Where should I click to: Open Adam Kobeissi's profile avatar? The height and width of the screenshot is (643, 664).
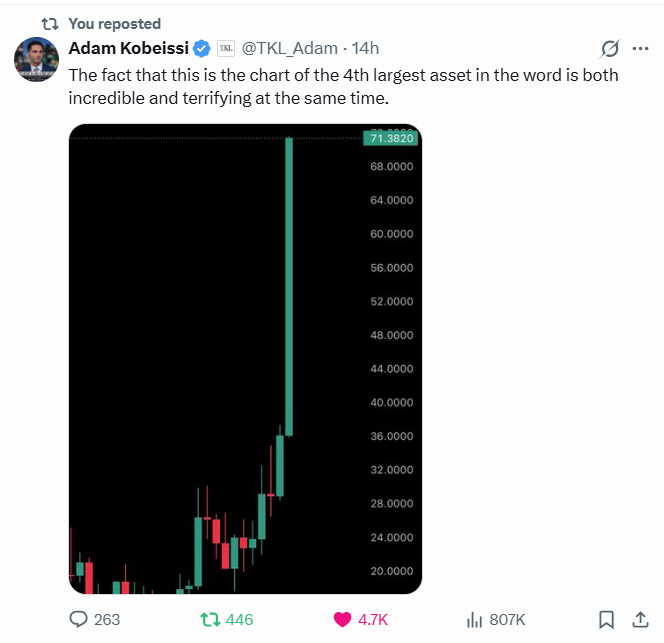tap(36, 59)
